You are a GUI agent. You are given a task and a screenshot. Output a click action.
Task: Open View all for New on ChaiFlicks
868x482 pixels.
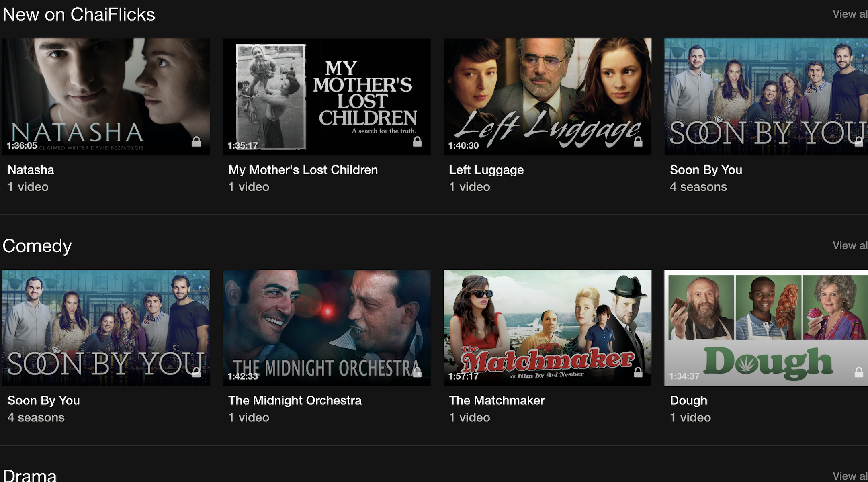pos(850,14)
